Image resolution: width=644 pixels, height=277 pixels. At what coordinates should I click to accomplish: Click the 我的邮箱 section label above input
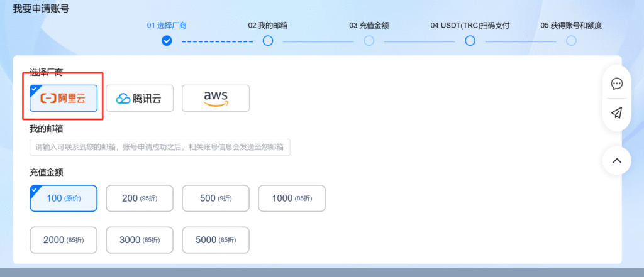(x=47, y=129)
